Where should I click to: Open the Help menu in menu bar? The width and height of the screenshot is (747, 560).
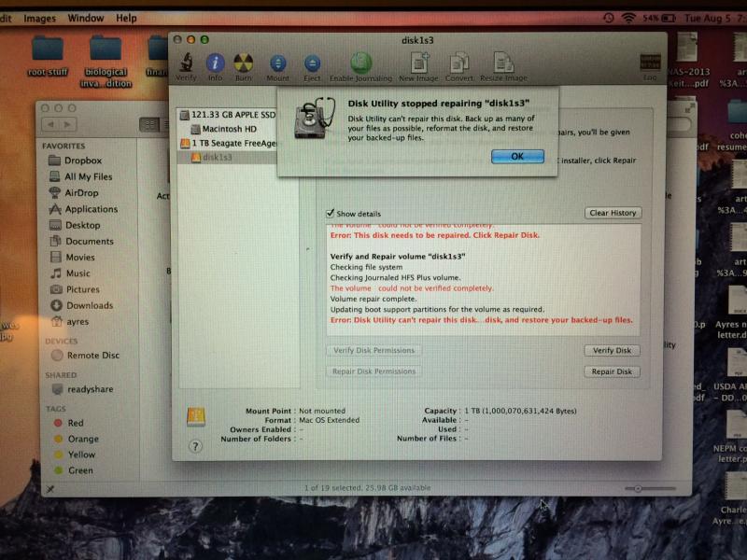click(x=126, y=18)
